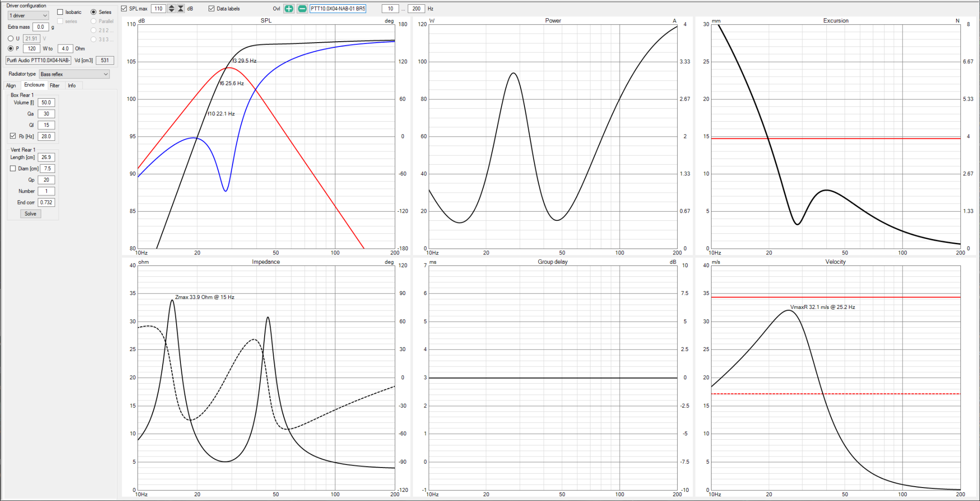Select the Series radio button
980x501 pixels.
coord(93,12)
